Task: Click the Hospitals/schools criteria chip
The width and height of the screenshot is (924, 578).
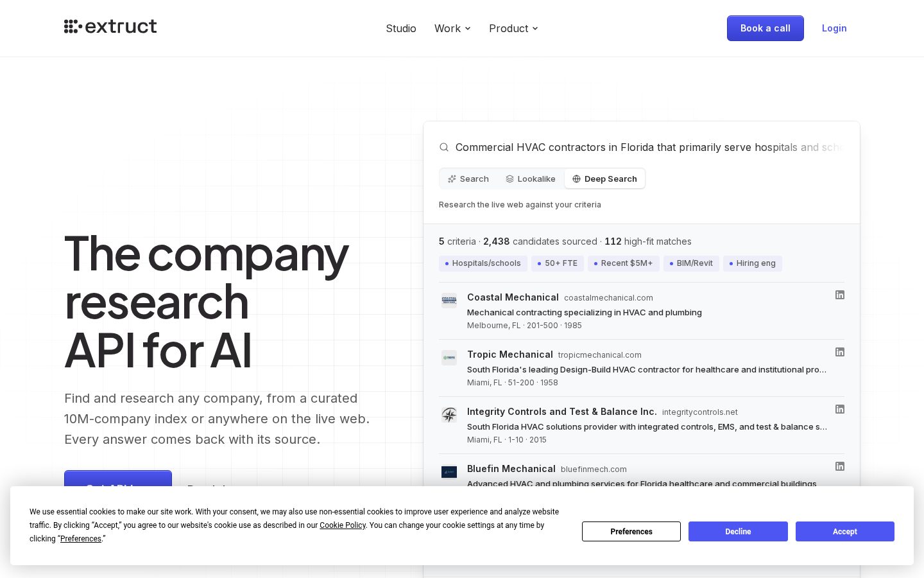Action: tap(483, 263)
